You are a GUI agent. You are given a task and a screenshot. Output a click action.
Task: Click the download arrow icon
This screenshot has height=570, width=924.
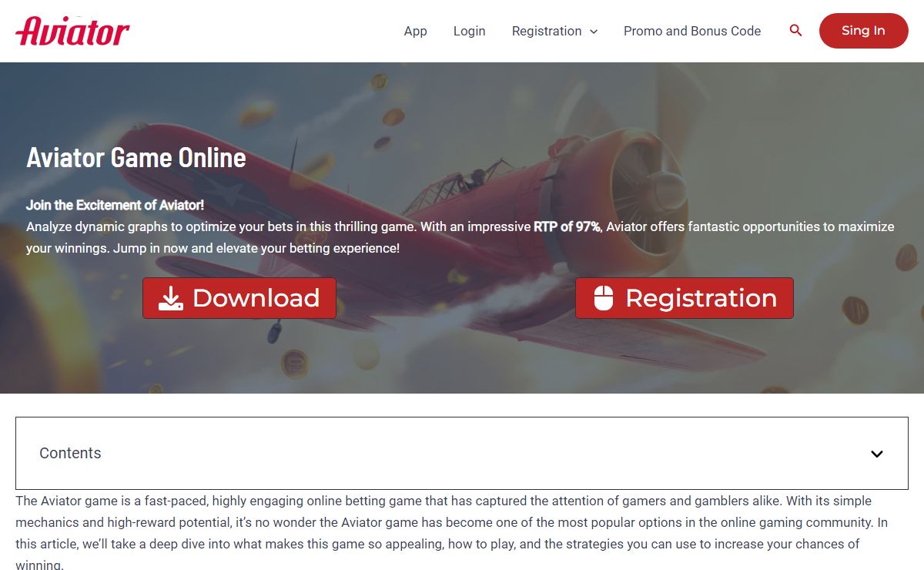tap(171, 298)
